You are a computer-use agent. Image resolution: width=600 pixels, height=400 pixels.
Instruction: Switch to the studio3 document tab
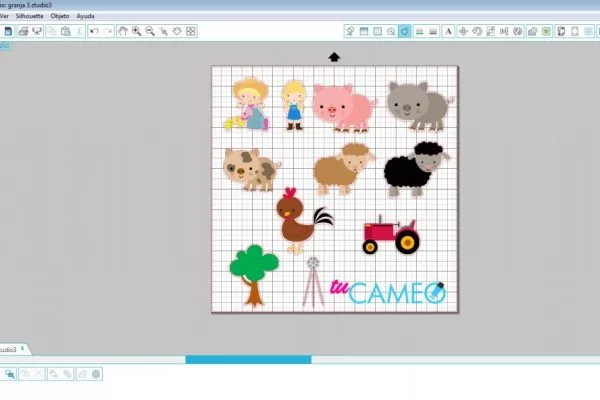13,349
